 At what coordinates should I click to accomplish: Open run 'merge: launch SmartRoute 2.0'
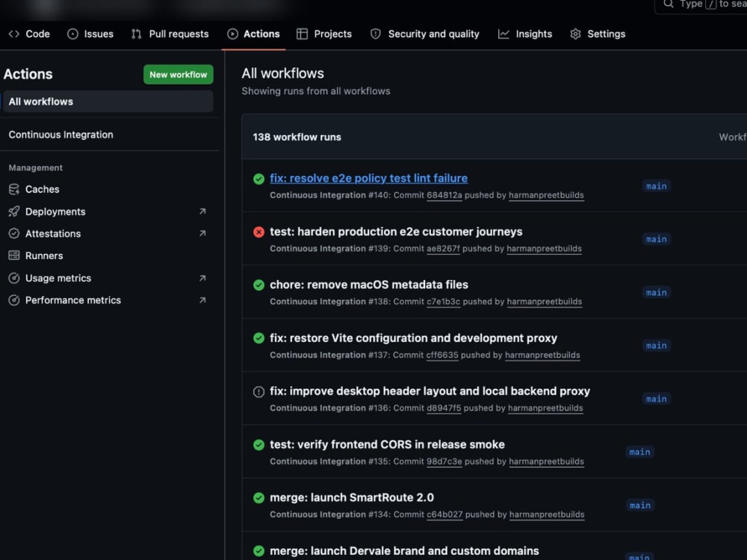[x=352, y=497]
